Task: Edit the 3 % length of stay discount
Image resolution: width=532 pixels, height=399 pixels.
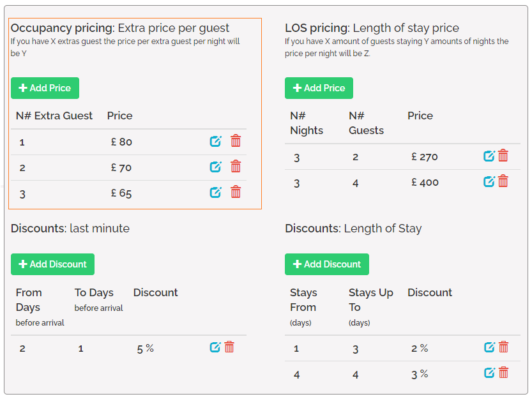Action: 489,373
